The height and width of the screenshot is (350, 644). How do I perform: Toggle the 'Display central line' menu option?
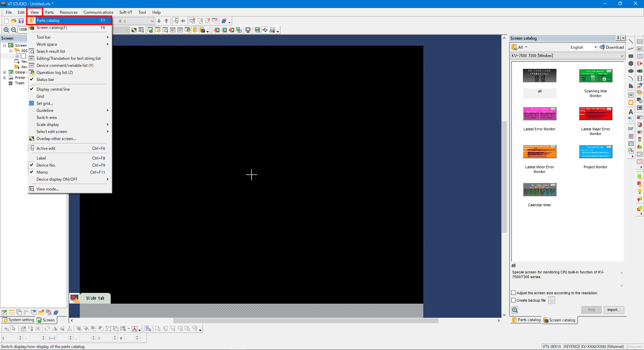tap(53, 89)
